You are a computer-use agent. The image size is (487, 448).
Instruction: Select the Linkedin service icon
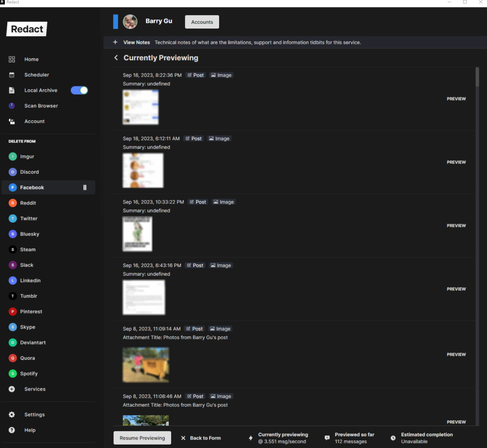pyautogui.click(x=13, y=280)
